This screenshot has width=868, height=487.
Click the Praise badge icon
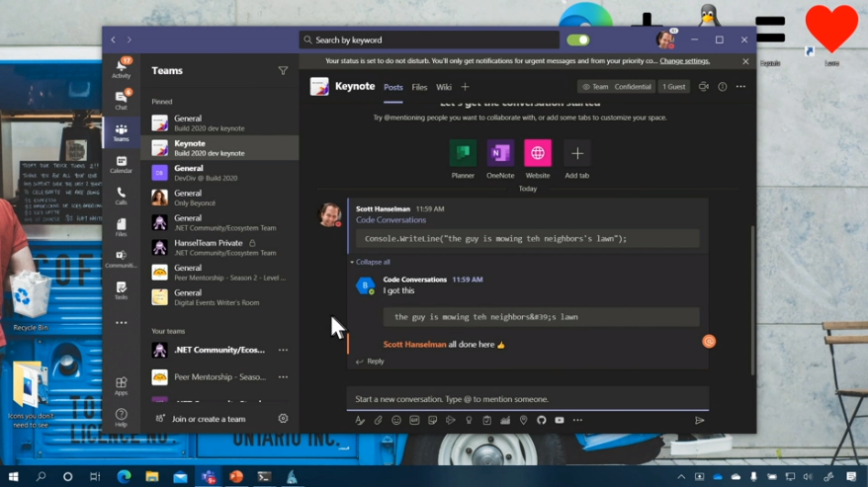coord(469,420)
